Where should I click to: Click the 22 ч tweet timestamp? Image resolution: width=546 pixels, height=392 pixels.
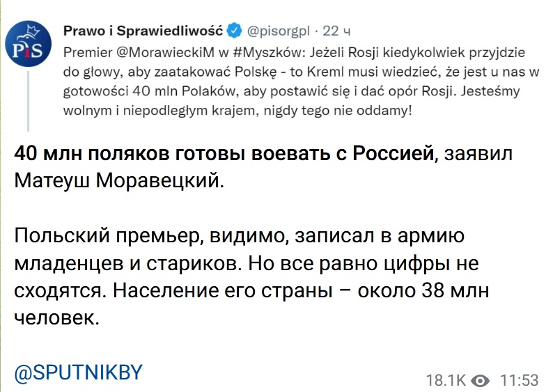[336, 31]
